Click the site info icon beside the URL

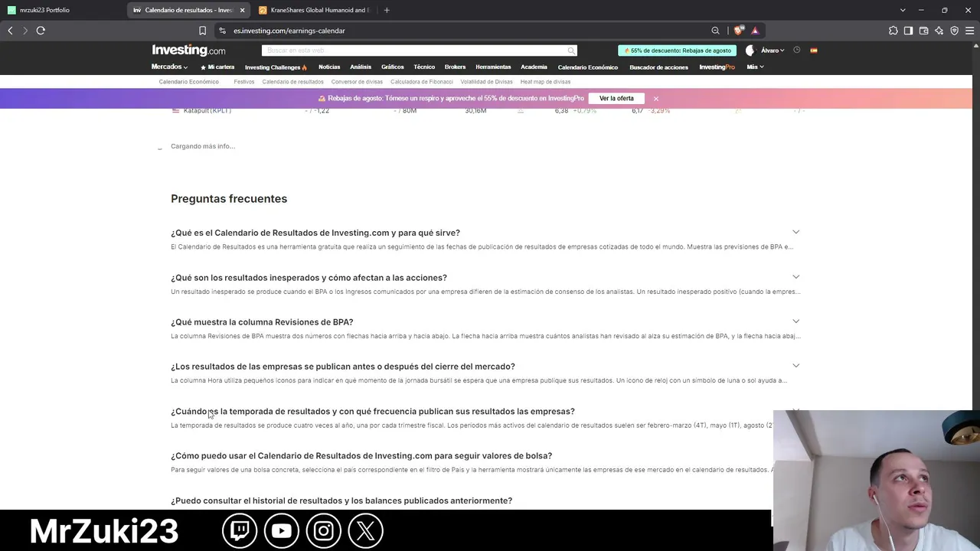pyautogui.click(x=222, y=31)
